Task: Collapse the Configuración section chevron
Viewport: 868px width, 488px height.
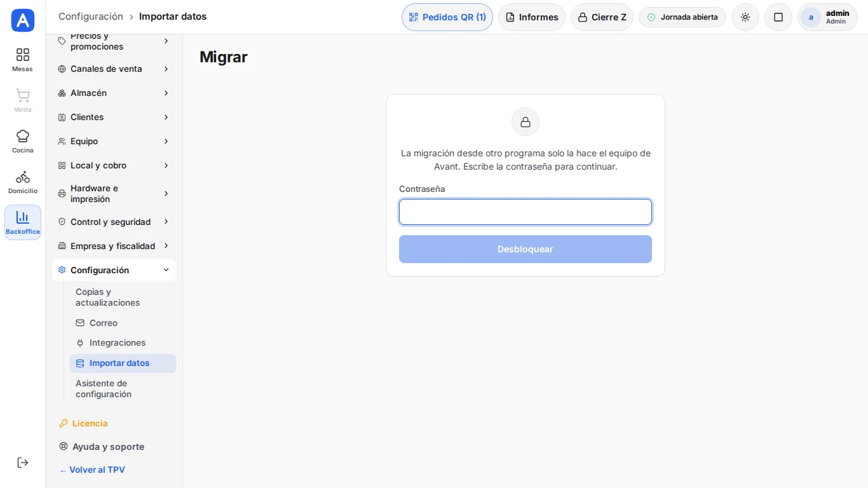Action: (166, 270)
